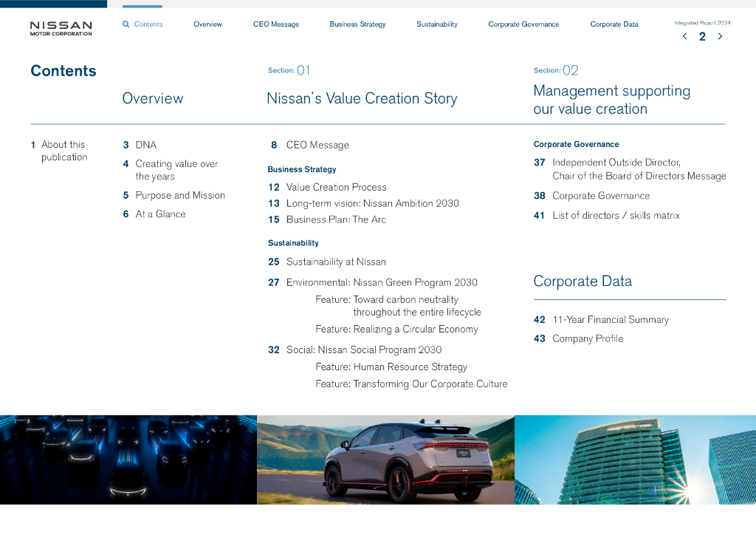756x535 pixels.
Task: Open List of directors / skills matrix
Action: tap(607, 216)
